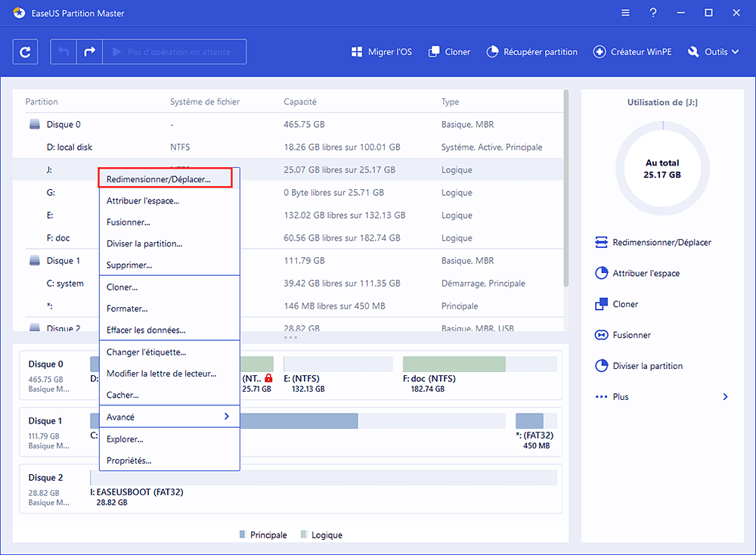Click the Logique legend color swatch

(303, 535)
